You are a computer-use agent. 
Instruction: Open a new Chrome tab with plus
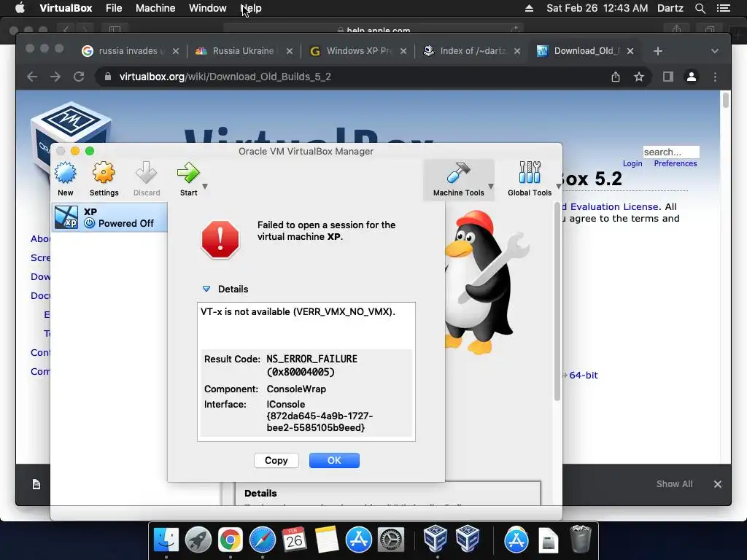click(x=658, y=51)
